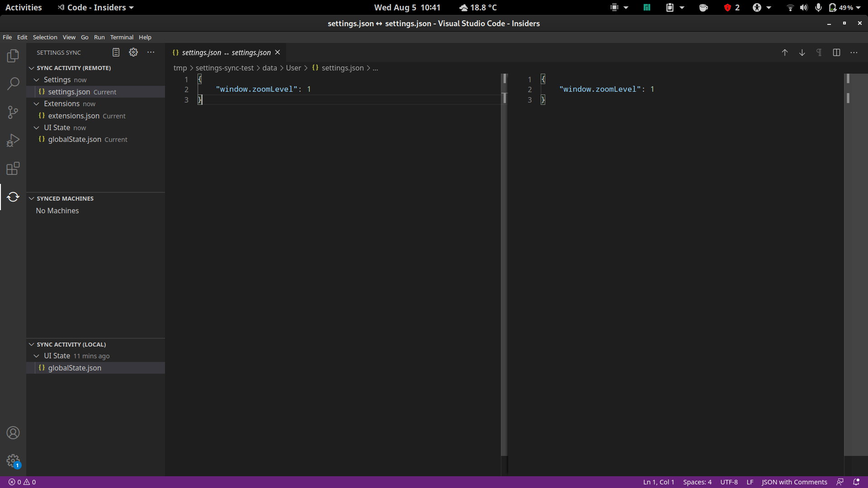Open the Source Control view
868x488 pixels.
13,112
